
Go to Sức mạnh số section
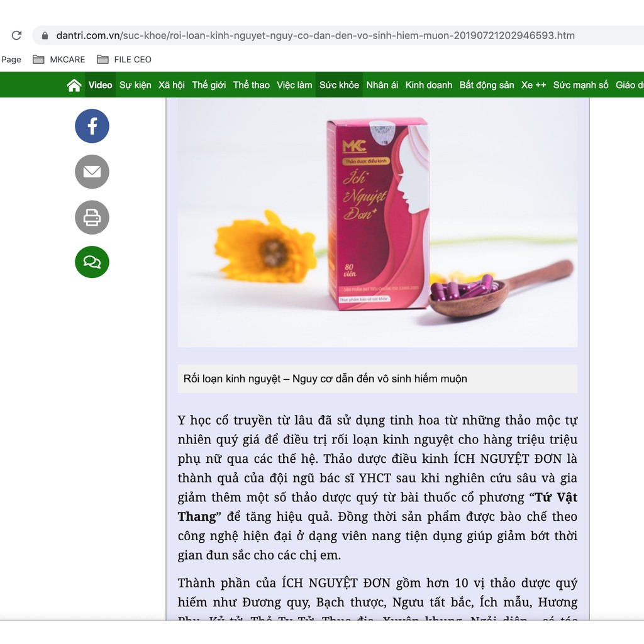tap(580, 85)
